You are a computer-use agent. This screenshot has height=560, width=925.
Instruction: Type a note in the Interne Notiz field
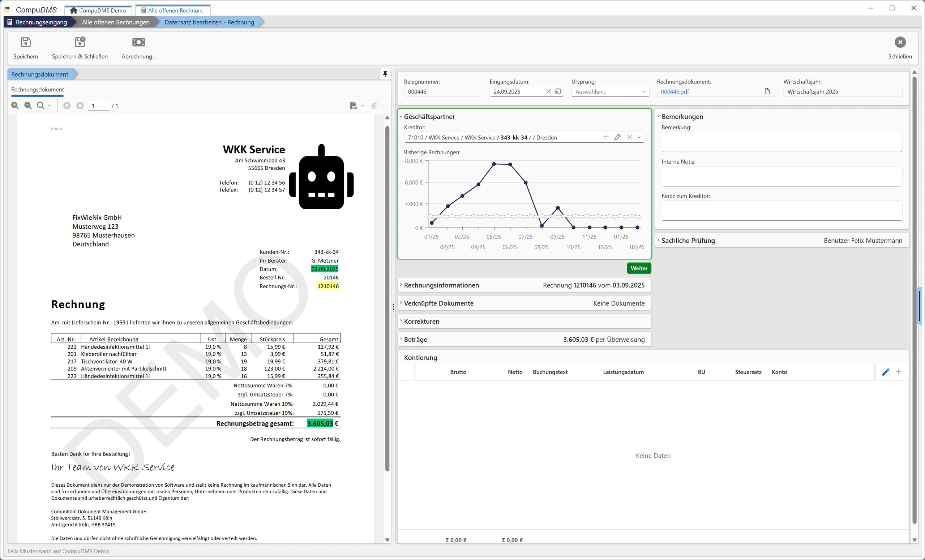[781, 176]
